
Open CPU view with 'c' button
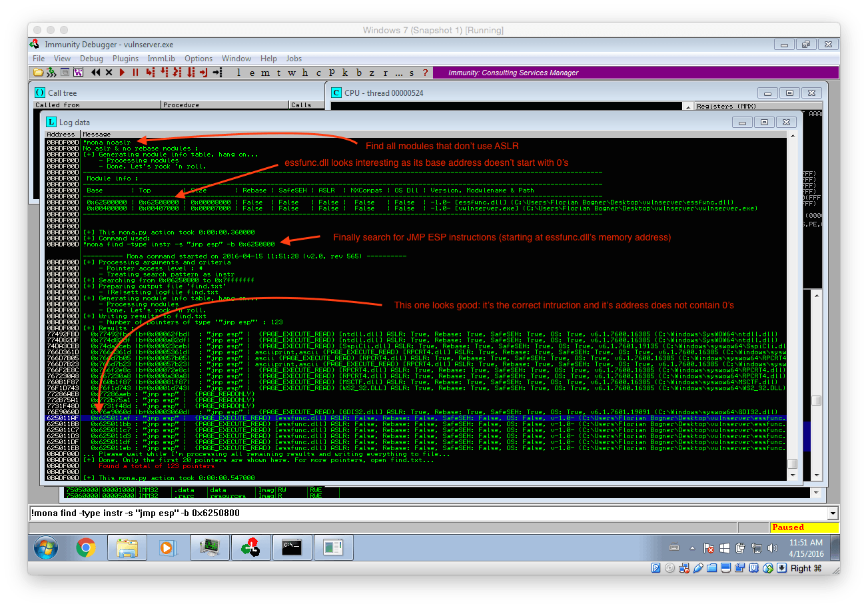[318, 73]
